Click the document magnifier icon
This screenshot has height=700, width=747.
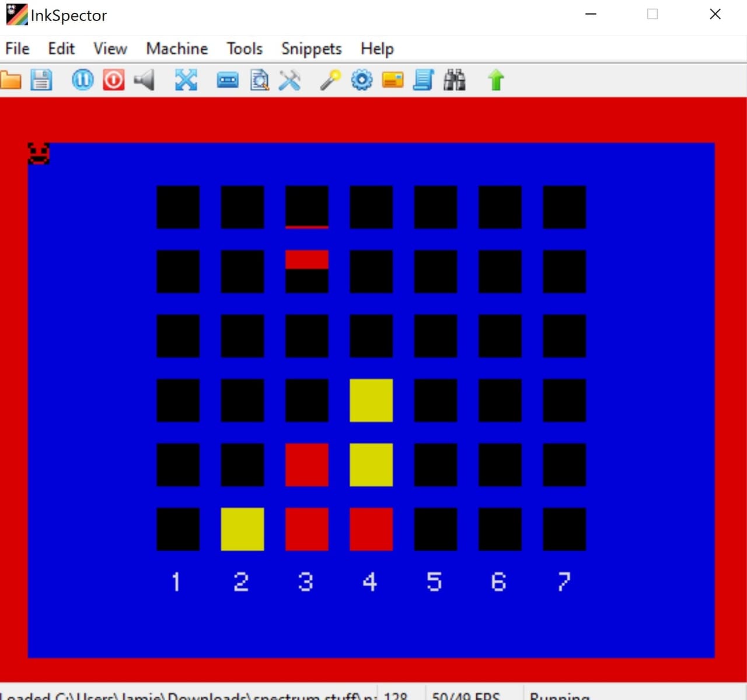[259, 80]
